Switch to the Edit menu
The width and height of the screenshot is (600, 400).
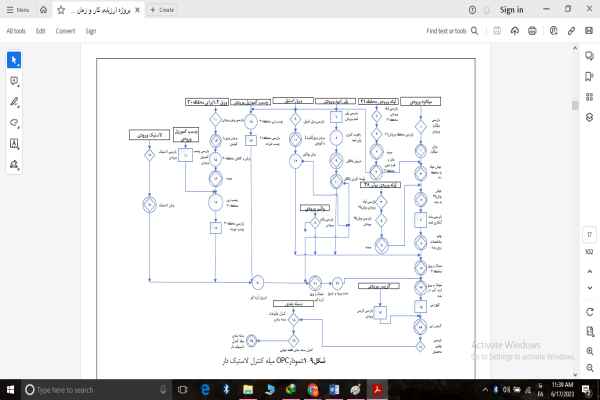[x=41, y=31]
